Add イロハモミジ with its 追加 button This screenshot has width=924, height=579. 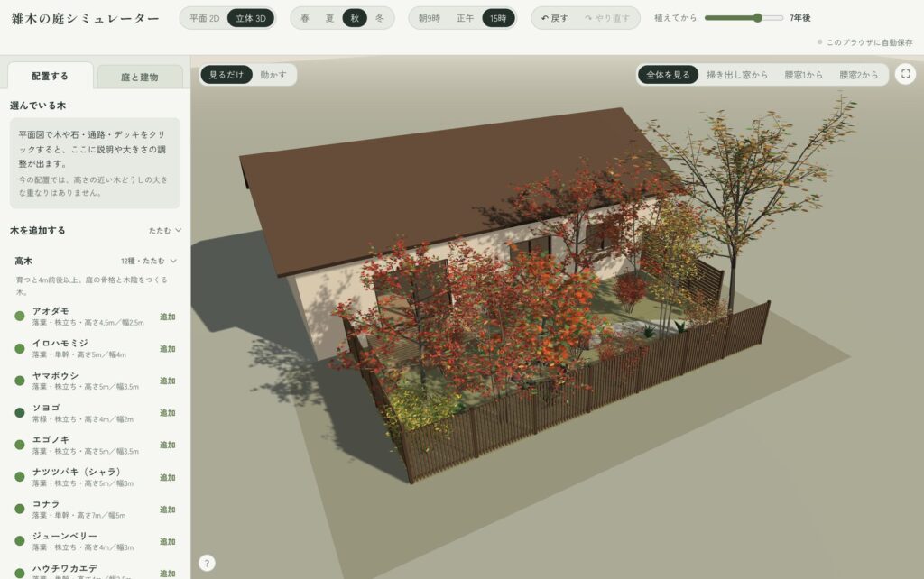coord(167,349)
